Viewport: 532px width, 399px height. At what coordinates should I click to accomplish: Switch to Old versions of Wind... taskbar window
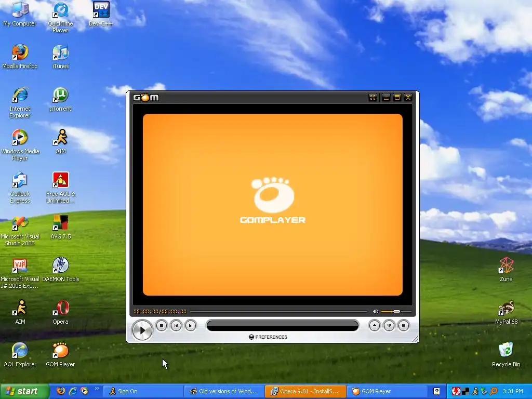coord(224,392)
